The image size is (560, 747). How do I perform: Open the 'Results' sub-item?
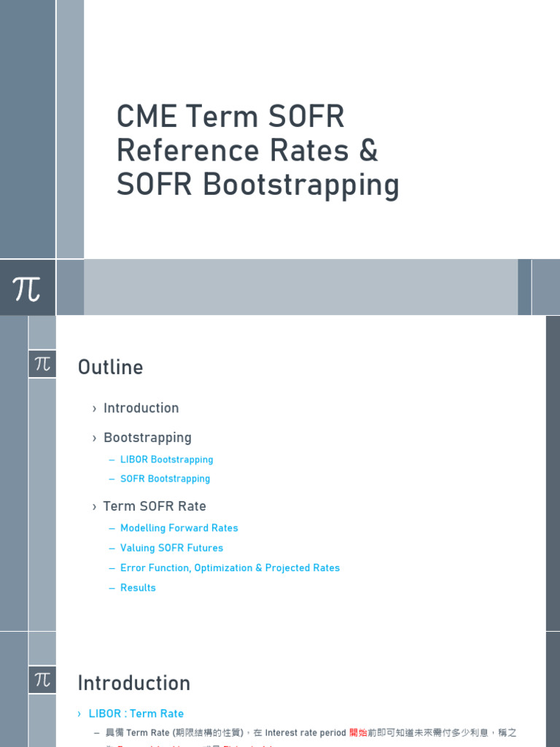[138, 588]
